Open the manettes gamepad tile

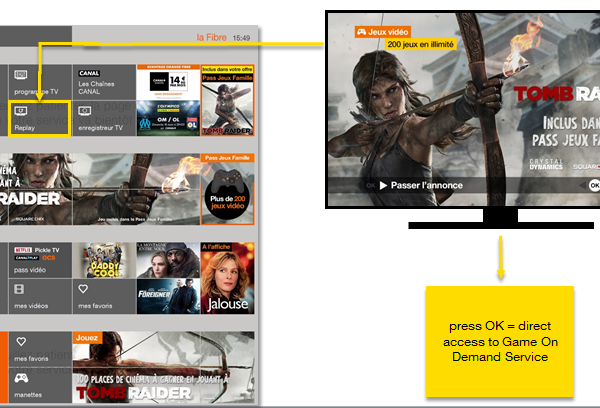coord(40,385)
